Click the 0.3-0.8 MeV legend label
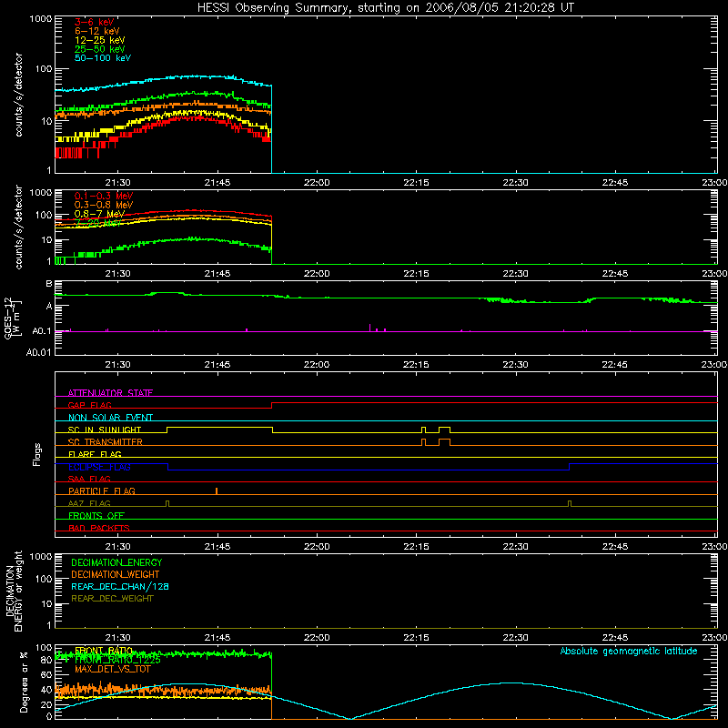 point(104,205)
